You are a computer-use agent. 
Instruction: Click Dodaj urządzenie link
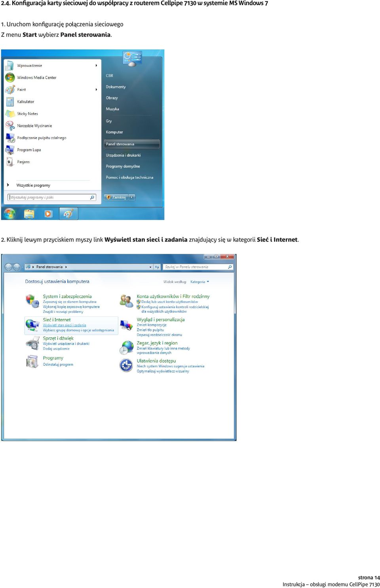pyautogui.click(x=56, y=349)
